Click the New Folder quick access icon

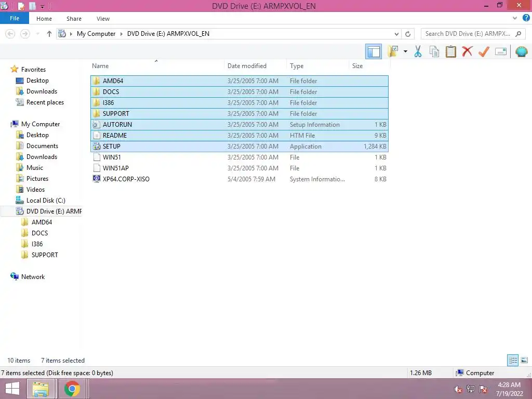[x=32, y=6]
